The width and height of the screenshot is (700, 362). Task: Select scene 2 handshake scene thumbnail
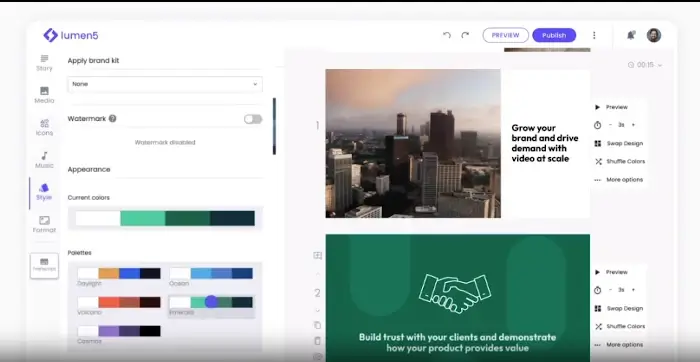click(x=458, y=298)
